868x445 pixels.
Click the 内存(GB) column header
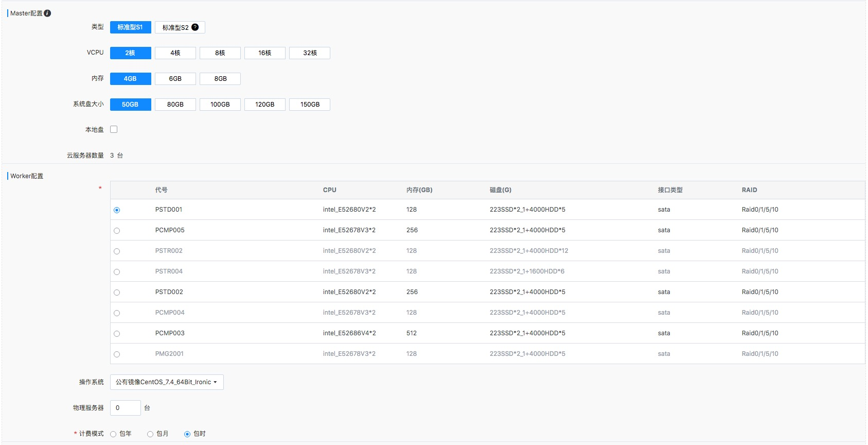click(x=419, y=190)
